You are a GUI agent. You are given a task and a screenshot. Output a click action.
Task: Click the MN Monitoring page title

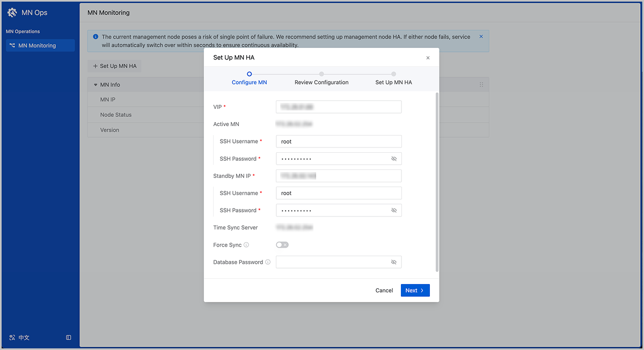click(x=108, y=12)
